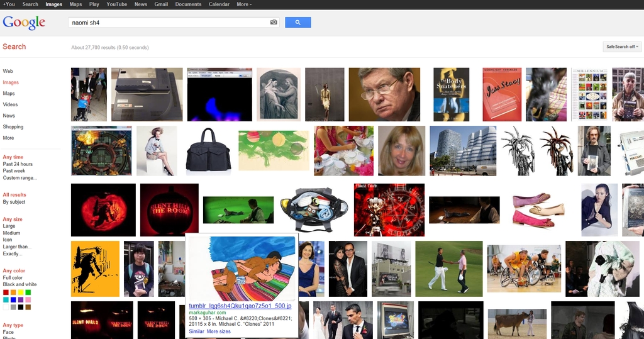Image resolution: width=644 pixels, height=339 pixels.
Task: Open the curved glass building thumbnail
Action: point(463,151)
